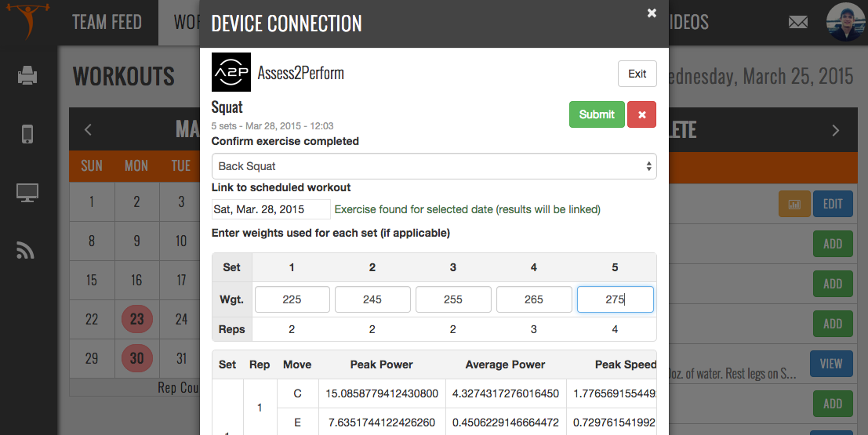Close the Device Connection dialog with X
868x435 pixels.
[651, 13]
